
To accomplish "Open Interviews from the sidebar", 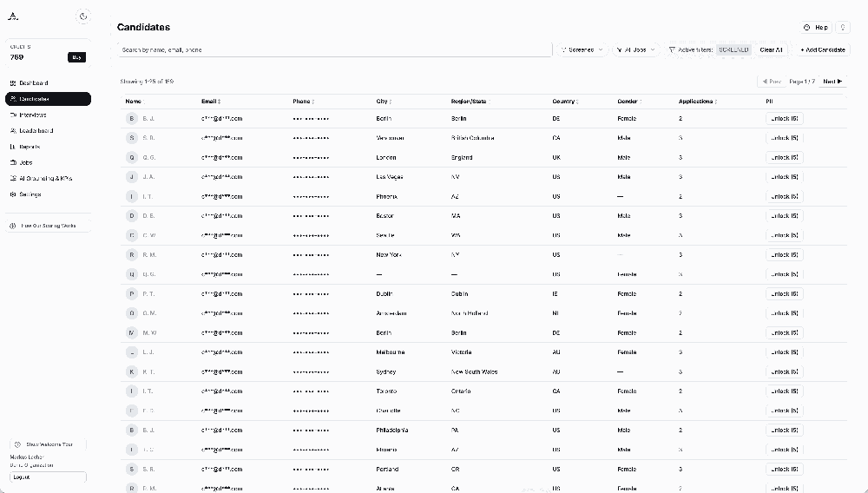I will [x=48, y=115].
